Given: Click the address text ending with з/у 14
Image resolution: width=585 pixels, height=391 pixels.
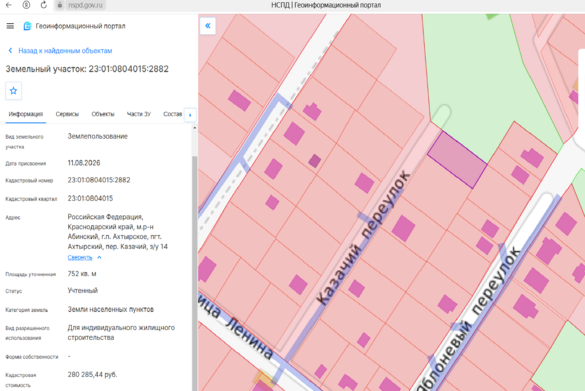Looking at the screenshot, I should [118, 232].
